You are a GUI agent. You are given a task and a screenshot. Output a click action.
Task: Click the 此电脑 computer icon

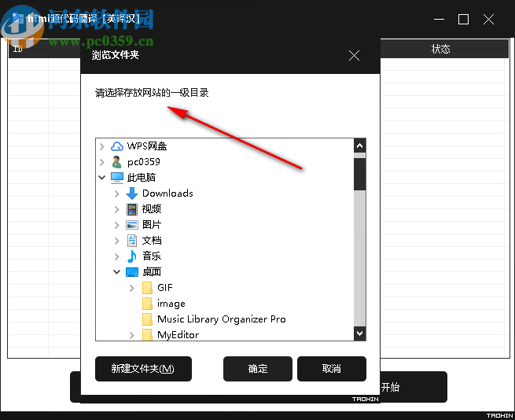[x=117, y=178]
